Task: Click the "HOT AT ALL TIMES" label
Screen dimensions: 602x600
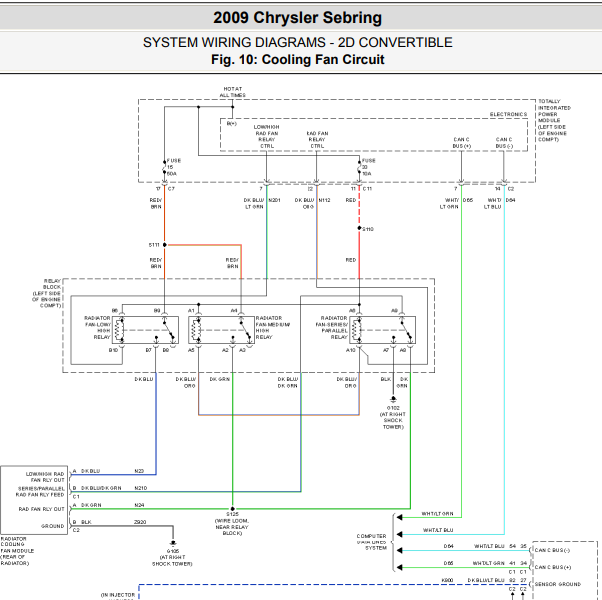Action: [232, 92]
